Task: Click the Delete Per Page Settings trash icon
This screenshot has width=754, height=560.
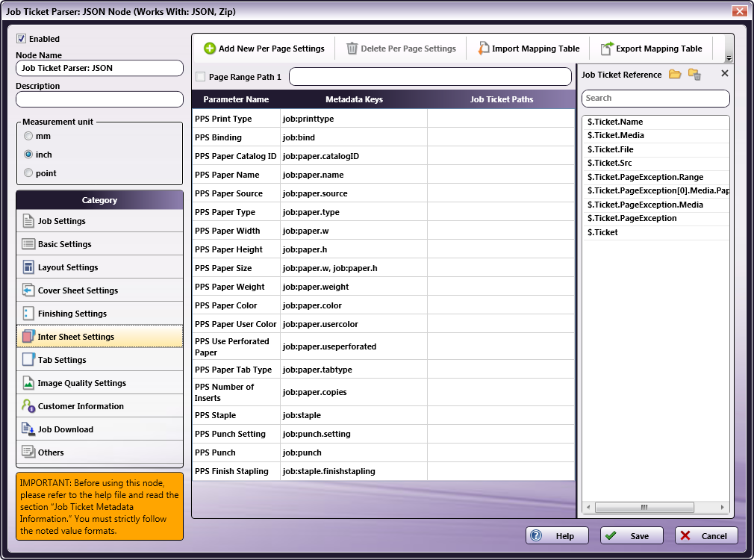Action: (352, 48)
